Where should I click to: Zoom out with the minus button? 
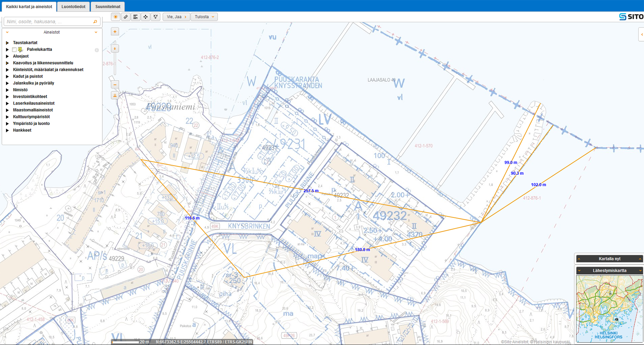(x=115, y=85)
